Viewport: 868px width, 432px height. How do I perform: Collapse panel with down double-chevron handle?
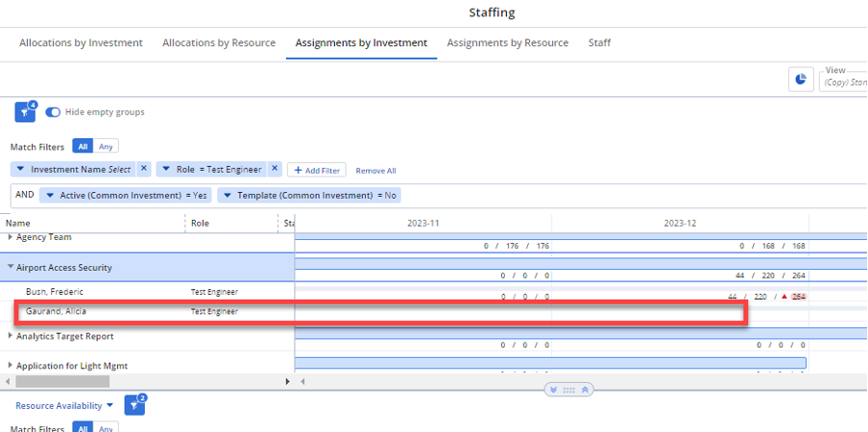click(x=554, y=390)
